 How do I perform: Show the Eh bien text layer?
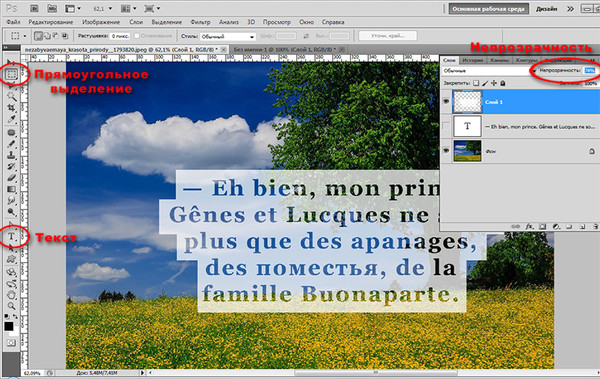[x=446, y=126]
